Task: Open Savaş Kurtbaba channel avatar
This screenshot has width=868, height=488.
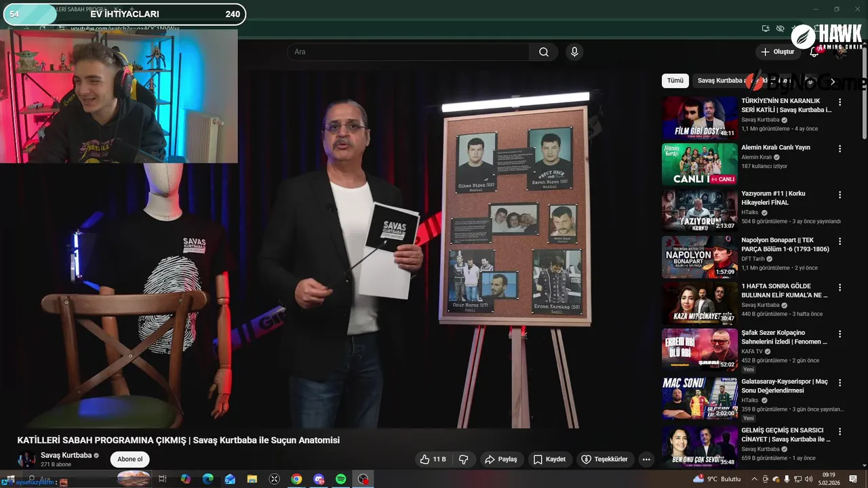Action: pyautogui.click(x=26, y=460)
